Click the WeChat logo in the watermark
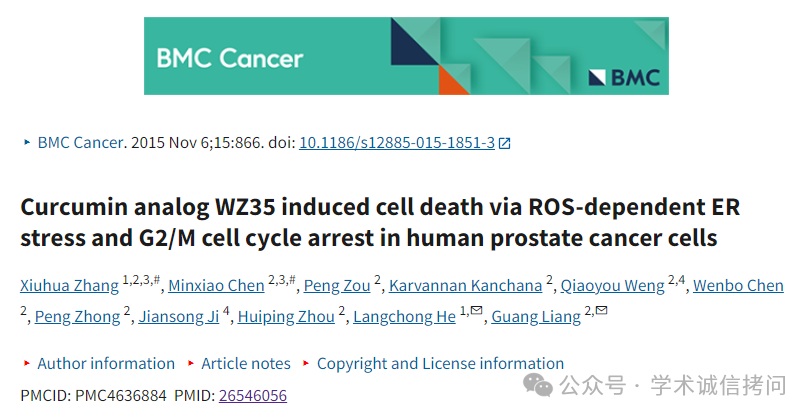Viewport: 812px width, 417px height. (538, 385)
